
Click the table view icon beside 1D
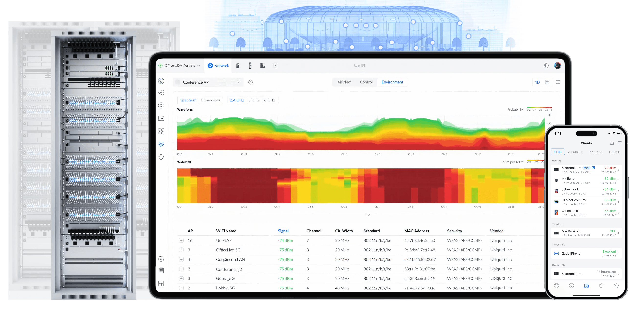click(547, 82)
